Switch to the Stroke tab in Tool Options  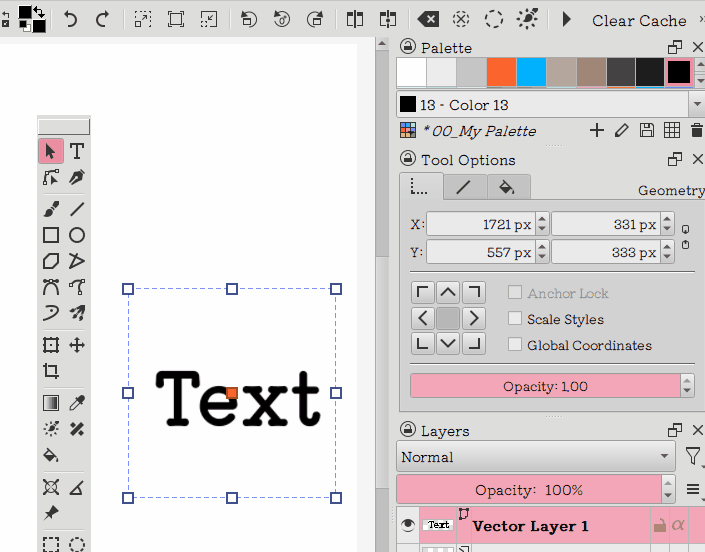click(464, 187)
